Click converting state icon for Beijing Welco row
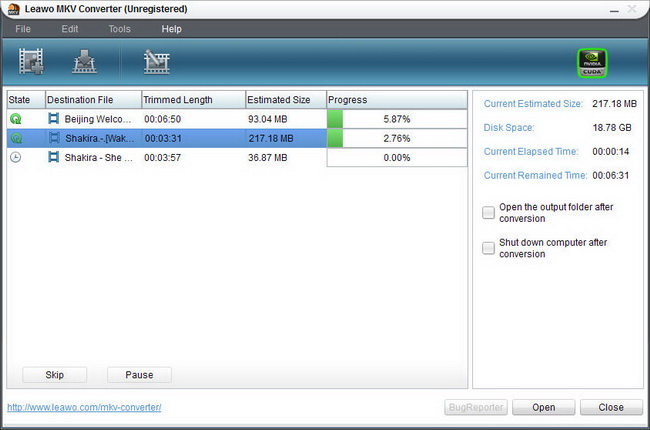Image resolution: width=650 pixels, height=430 pixels. (16, 119)
